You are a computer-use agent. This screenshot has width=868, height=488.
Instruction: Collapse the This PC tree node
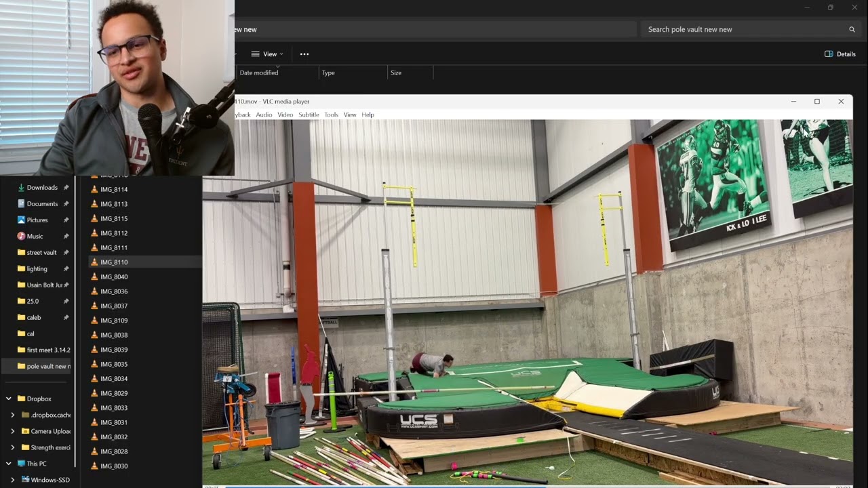point(9,464)
